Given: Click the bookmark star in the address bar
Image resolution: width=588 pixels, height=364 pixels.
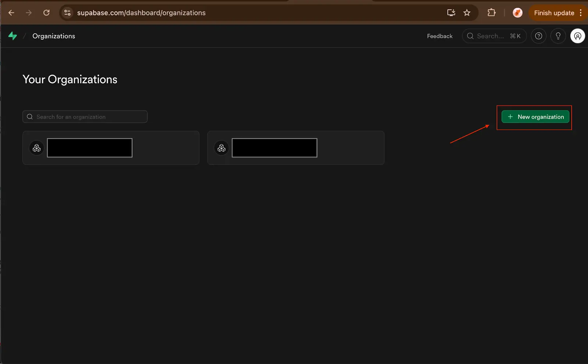Looking at the screenshot, I should pyautogui.click(x=467, y=12).
